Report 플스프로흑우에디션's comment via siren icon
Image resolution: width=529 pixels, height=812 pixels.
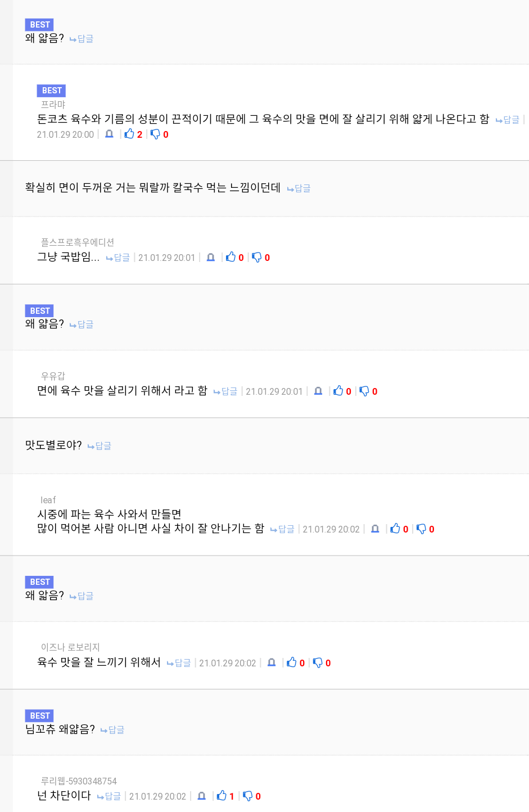[x=211, y=257]
